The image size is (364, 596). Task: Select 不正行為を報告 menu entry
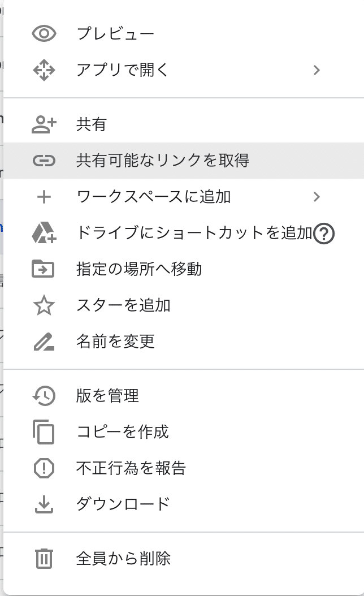[x=131, y=468]
